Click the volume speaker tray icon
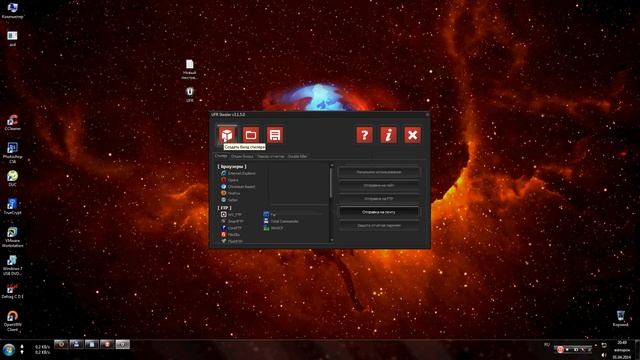This screenshot has width=640, height=360. pos(604,356)
